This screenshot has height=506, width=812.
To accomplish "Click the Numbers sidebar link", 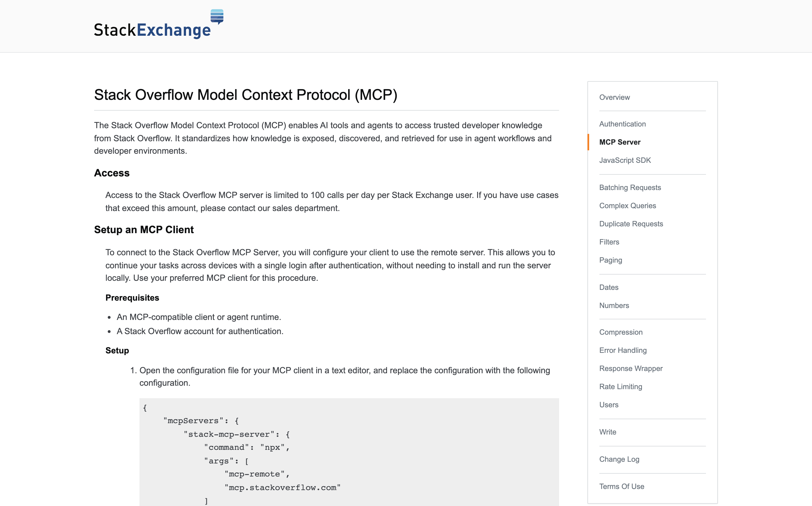I will point(614,305).
